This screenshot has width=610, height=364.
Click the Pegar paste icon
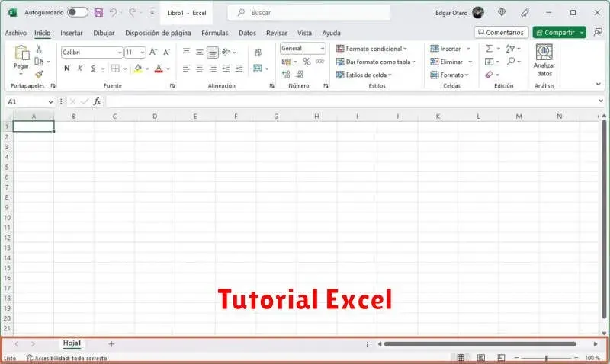point(21,53)
